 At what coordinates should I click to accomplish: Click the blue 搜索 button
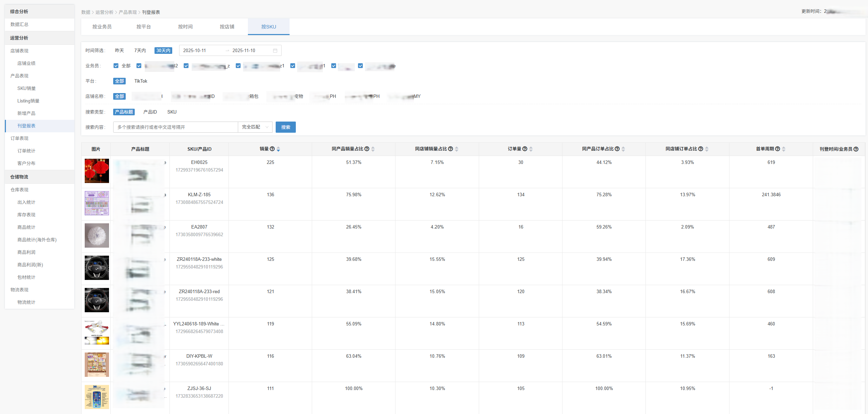pos(285,127)
